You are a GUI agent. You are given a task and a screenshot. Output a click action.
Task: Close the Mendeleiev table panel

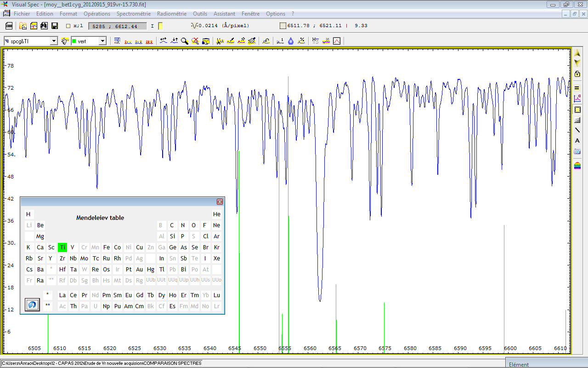(x=220, y=201)
